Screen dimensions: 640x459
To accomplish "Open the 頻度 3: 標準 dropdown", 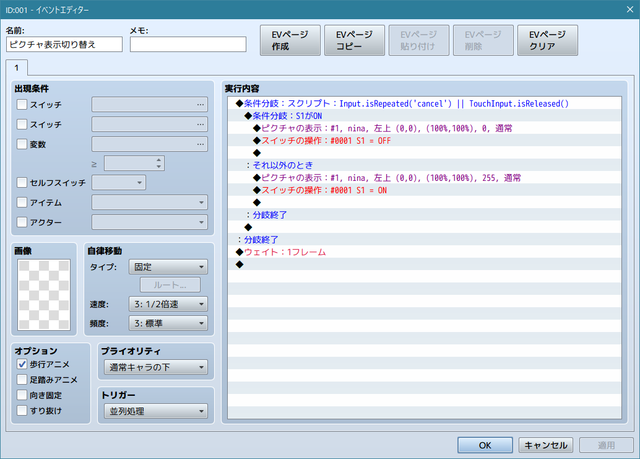I will 168,323.
